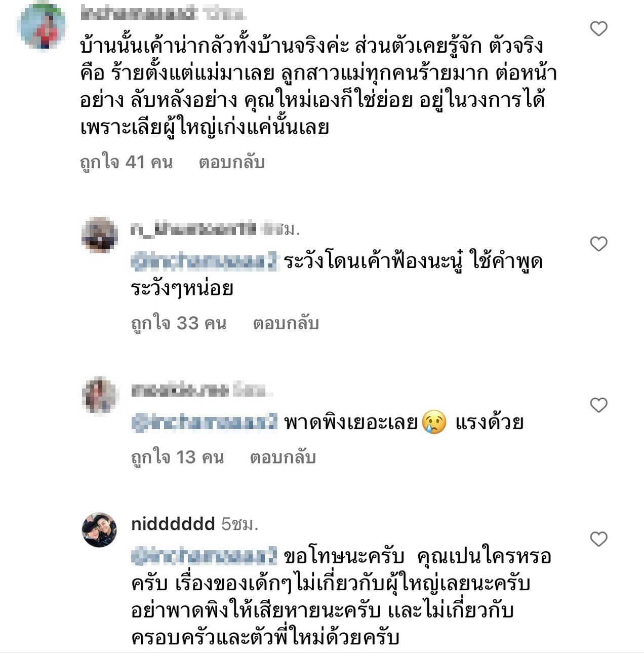Open the top commenter's blurred username
644x653 pixels.
pyautogui.click(x=139, y=14)
